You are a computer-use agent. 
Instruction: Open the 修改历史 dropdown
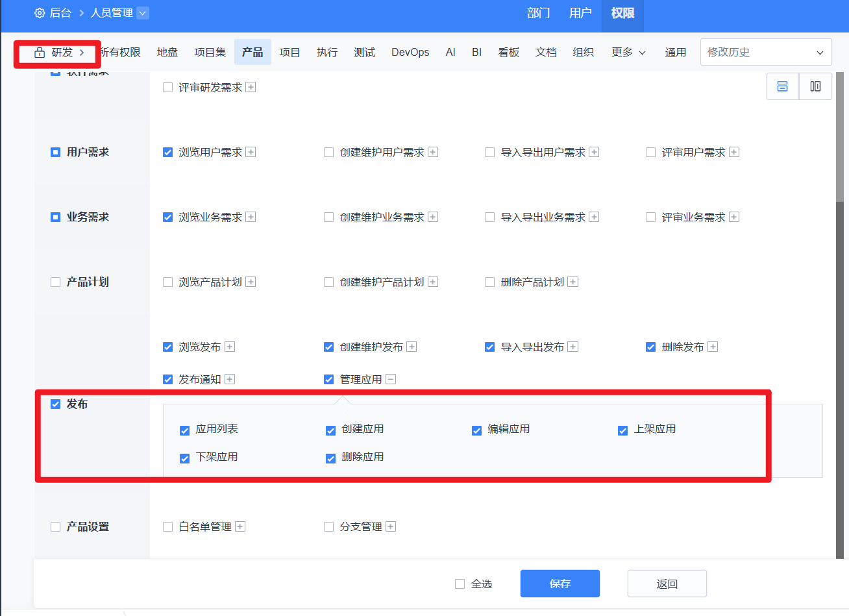coord(766,53)
